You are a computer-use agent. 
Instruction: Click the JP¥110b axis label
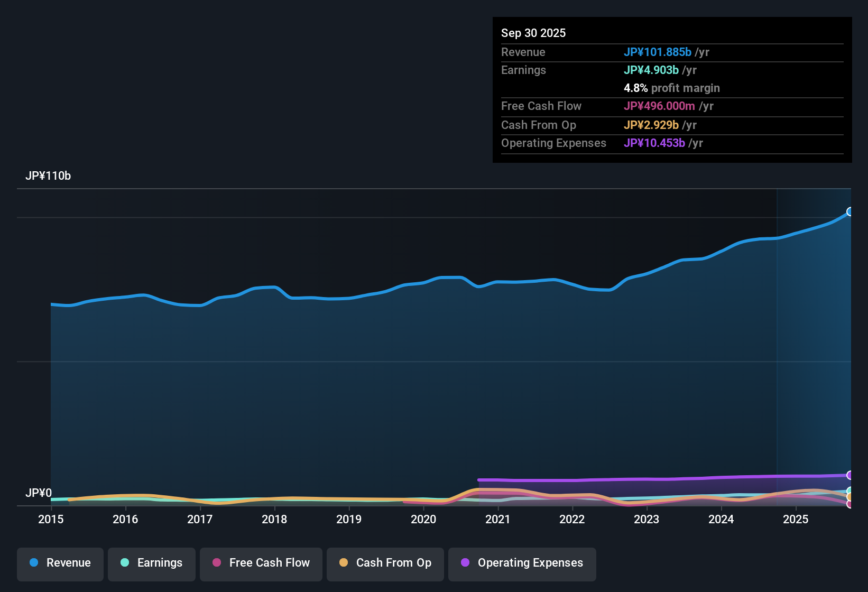[49, 176]
